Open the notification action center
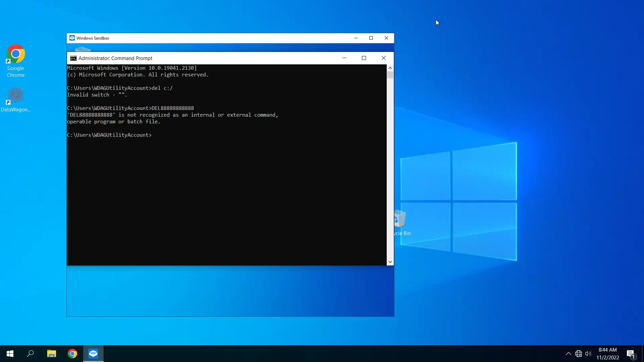Screen dimensions: 644x362 click(x=630, y=354)
